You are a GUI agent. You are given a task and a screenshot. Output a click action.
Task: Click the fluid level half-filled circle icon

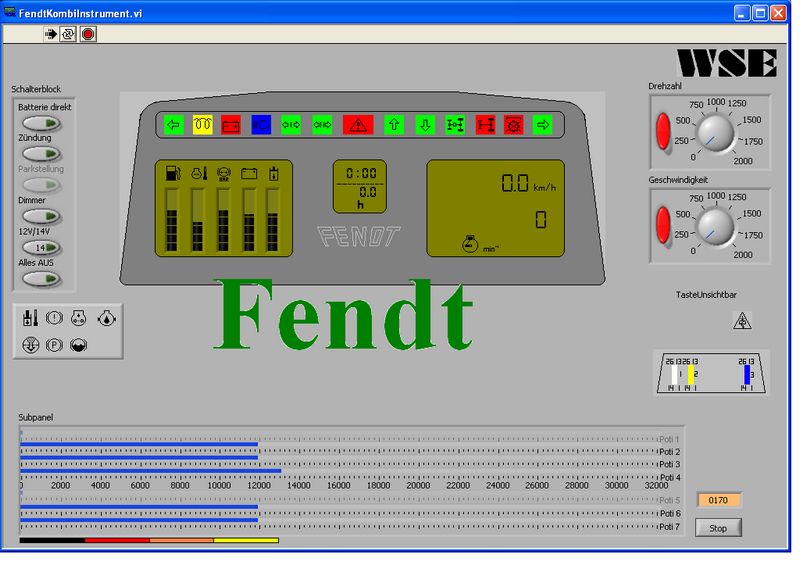click(78, 345)
